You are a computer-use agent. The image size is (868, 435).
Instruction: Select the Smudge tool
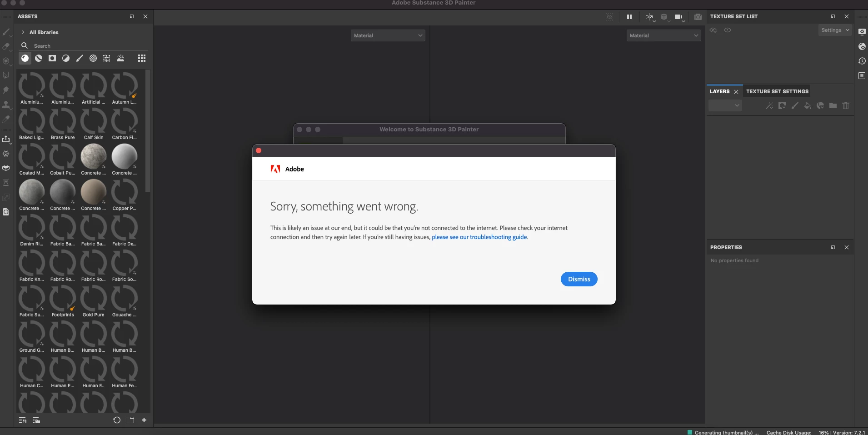click(x=6, y=90)
